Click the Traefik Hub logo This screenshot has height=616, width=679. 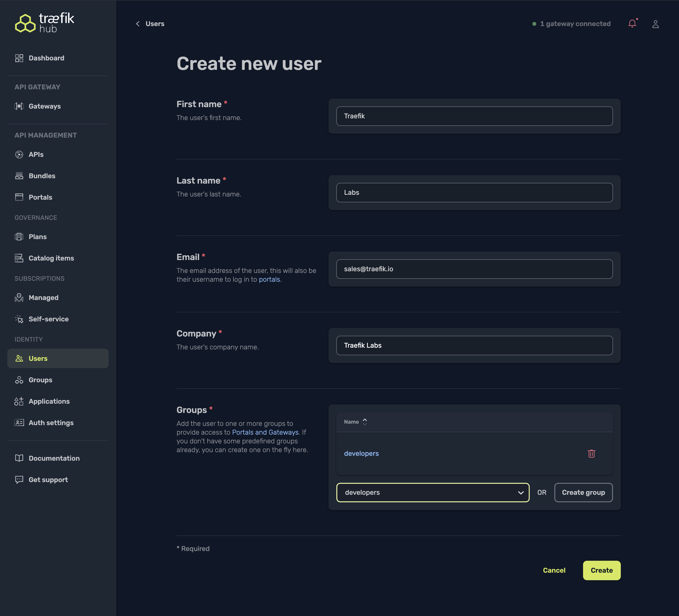pyautogui.click(x=45, y=23)
